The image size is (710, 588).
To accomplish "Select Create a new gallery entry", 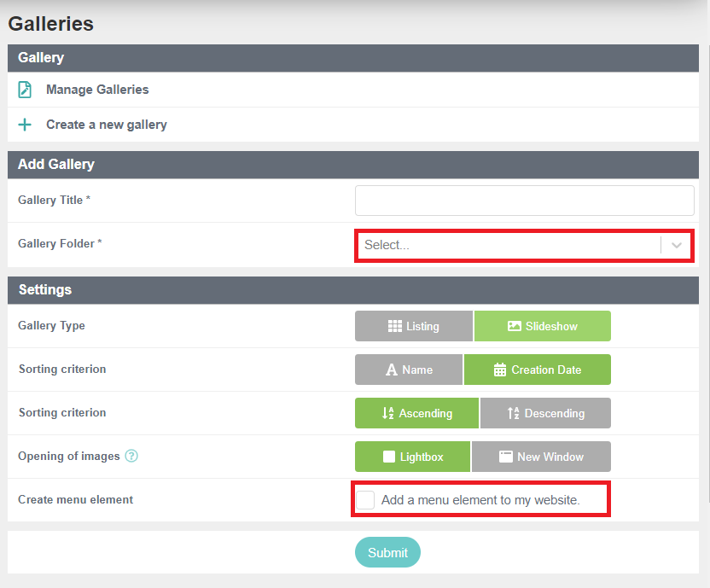I will (353, 125).
